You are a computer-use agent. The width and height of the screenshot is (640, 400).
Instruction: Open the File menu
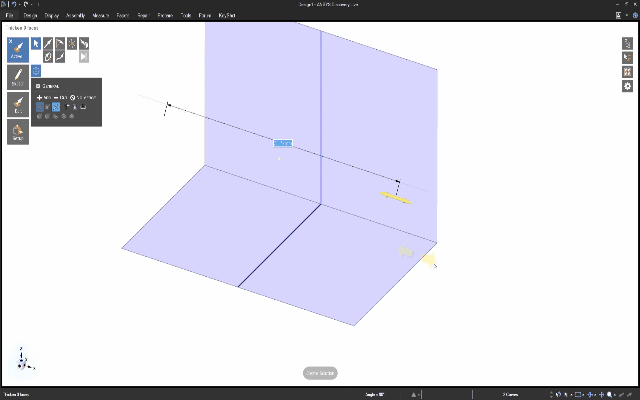coord(9,16)
